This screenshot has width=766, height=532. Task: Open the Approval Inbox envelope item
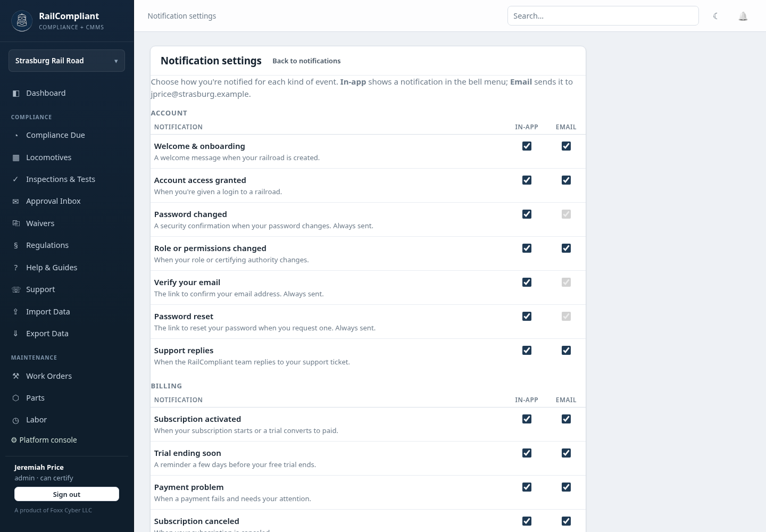(67, 201)
